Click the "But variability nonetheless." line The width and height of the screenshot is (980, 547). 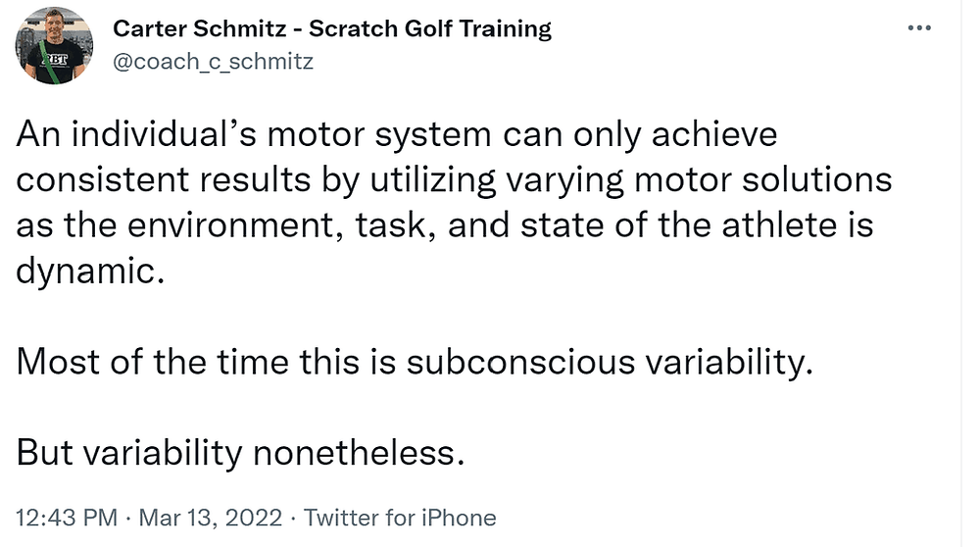(x=241, y=453)
